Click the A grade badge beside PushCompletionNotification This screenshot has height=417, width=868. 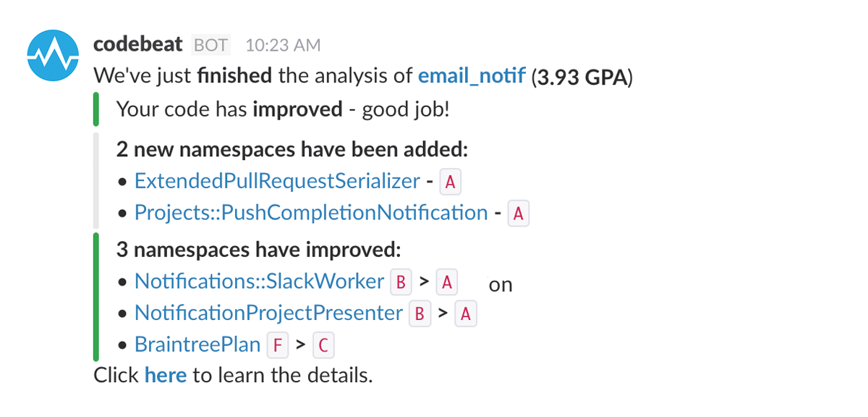[x=519, y=214]
